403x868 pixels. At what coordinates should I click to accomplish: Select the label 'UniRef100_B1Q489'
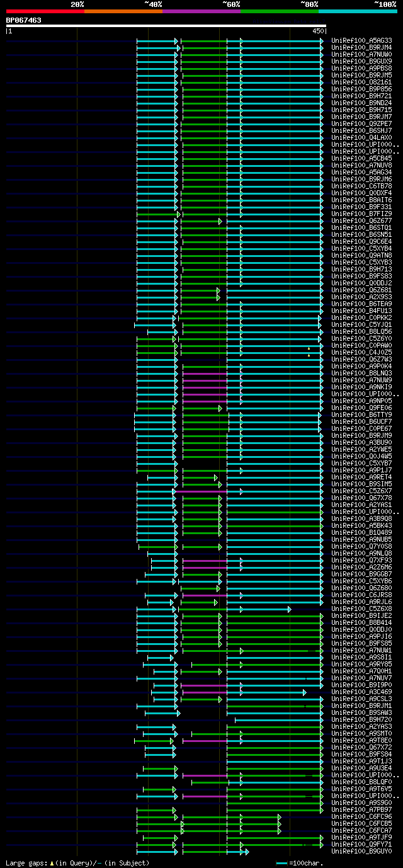click(361, 532)
